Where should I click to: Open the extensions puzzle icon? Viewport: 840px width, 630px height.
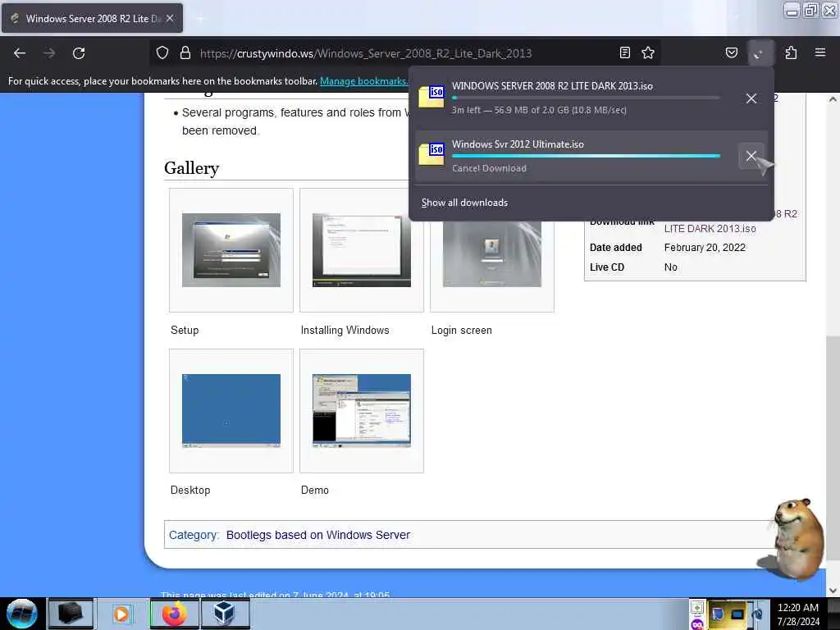pos(791,52)
